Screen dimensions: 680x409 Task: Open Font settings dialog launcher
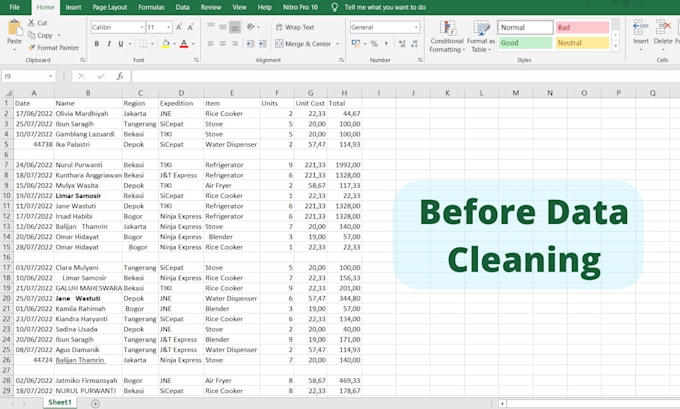point(196,60)
